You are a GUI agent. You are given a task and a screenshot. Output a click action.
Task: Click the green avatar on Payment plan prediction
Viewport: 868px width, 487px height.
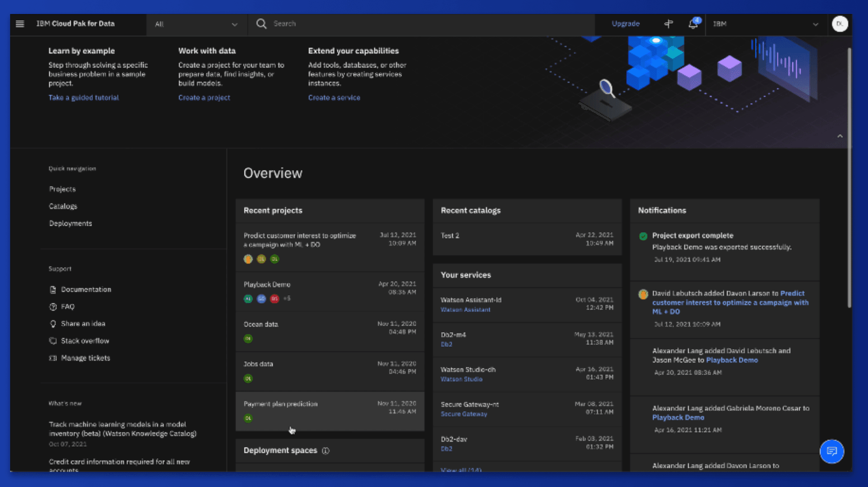[248, 418]
